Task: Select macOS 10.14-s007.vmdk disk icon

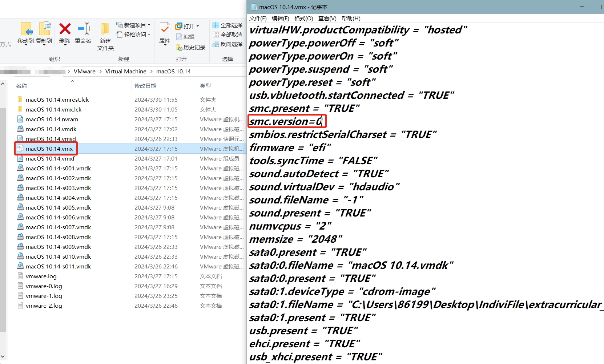Action: click(x=20, y=227)
